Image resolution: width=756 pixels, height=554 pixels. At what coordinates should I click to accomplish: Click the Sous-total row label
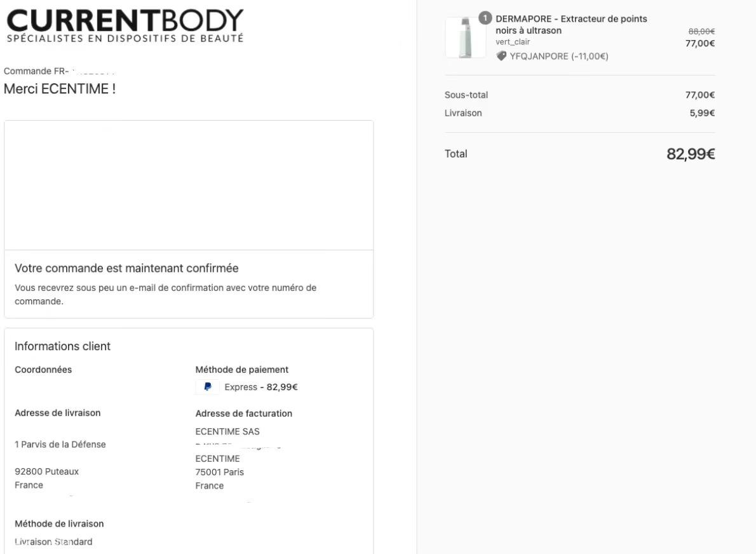pos(466,95)
